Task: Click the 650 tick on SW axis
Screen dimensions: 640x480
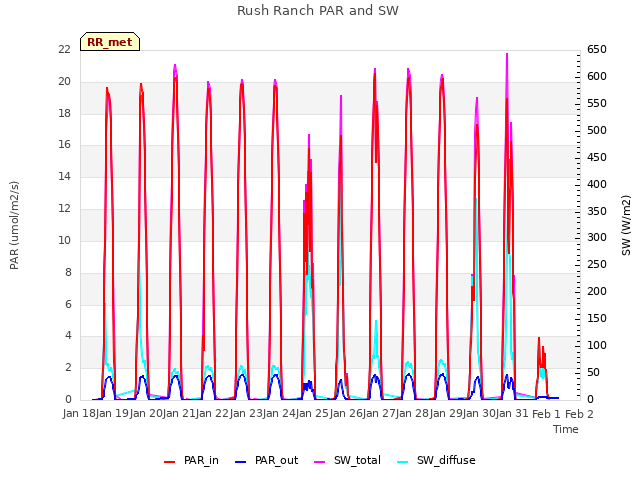Action: click(597, 50)
